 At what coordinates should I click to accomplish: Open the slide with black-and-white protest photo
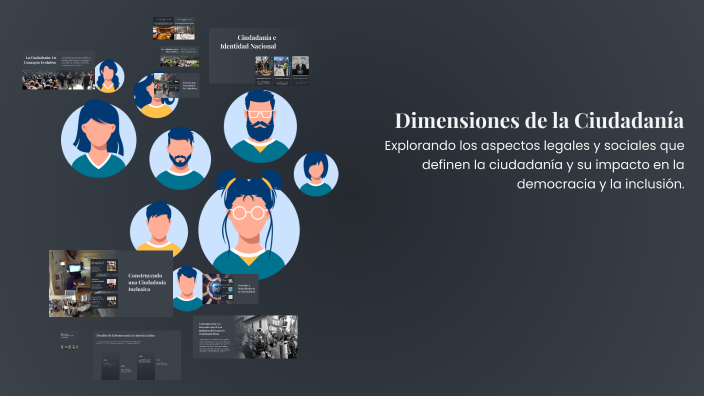(x=245, y=337)
